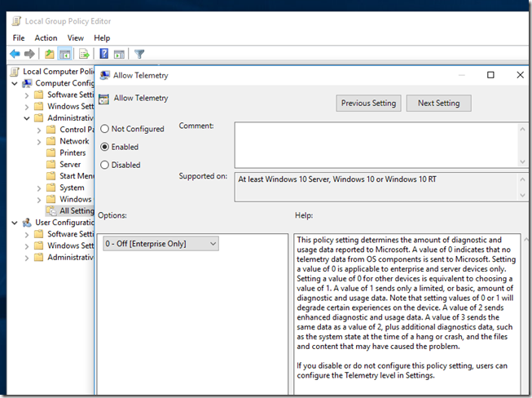532x398 pixels.
Task: Click the Forward arrow in toolbar
Action: point(29,54)
